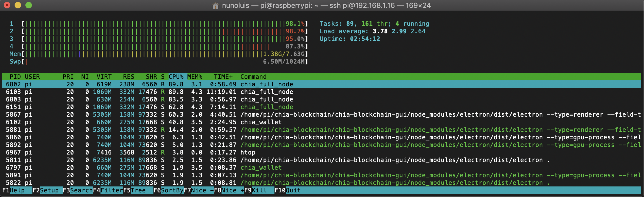Screen dimensions: 644x197
Task: Click F10 Quit in footer
Action: point(288,190)
